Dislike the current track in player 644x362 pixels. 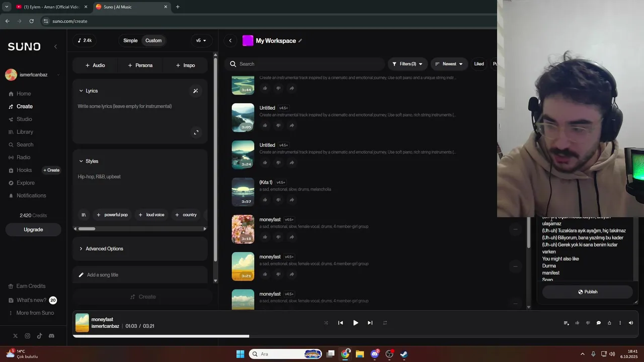(588, 323)
